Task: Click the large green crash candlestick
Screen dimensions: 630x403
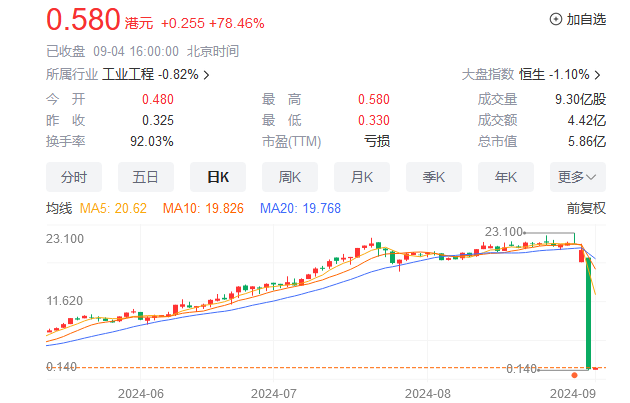Action: point(589,313)
